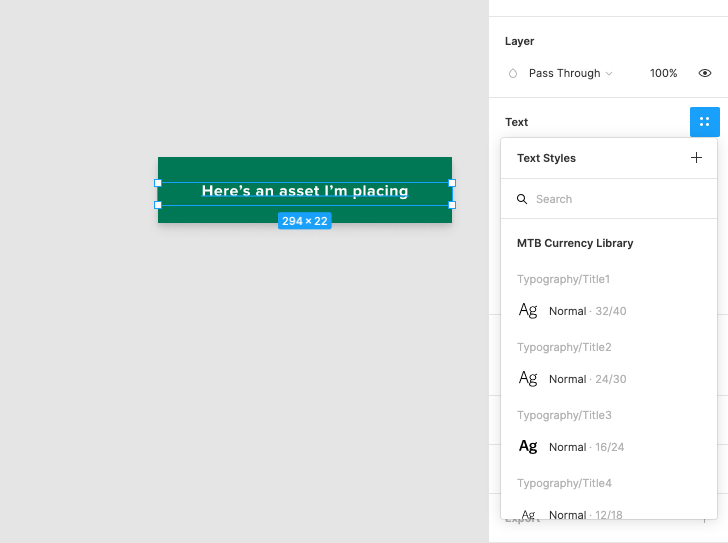Create a new text style with plus icon
The height and width of the screenshot is (543, 728).
[696, 158]
